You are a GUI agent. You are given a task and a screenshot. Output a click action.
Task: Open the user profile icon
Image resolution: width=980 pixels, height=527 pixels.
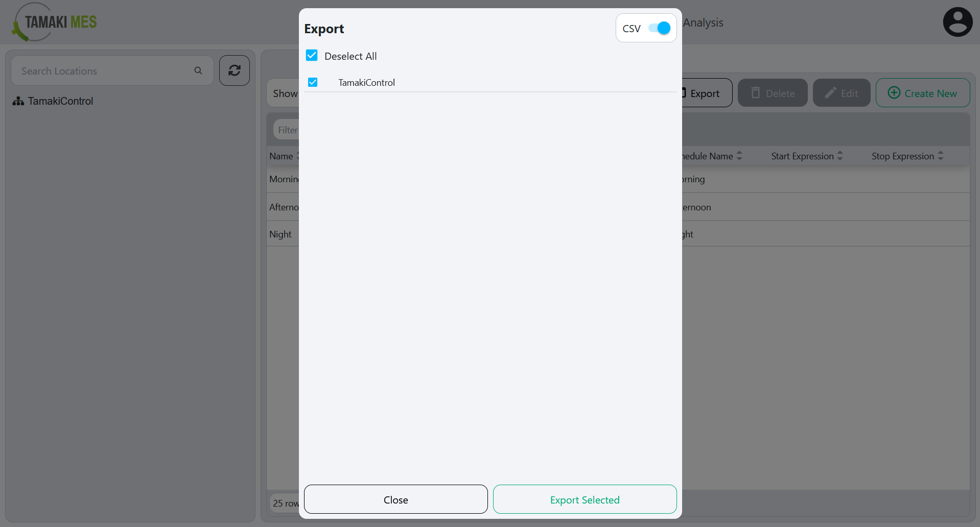[x=958, y=21]
